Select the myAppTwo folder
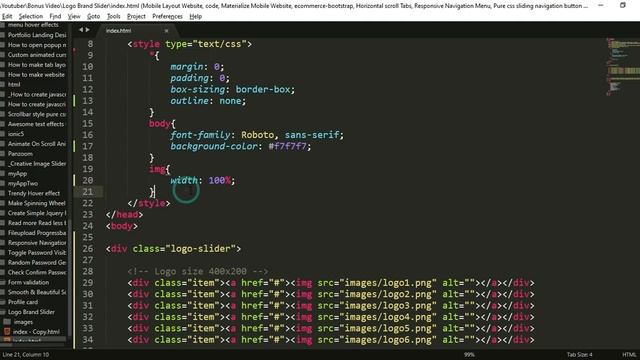Image resolution: width=640 pixels, height=360 pixels. [23, 184]
